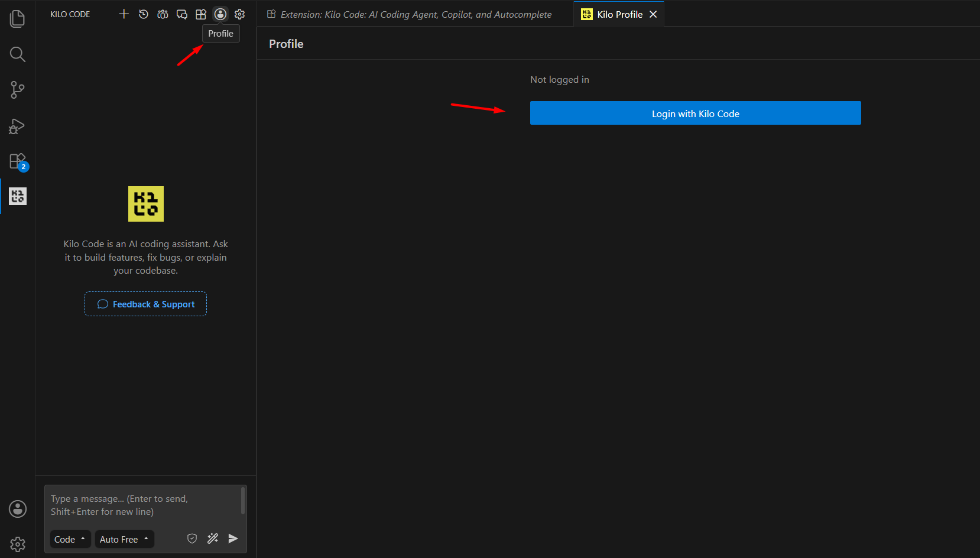The width and height of the screenshot is (980, 558).
Task: Close the Kilo Profile tab
Action: 653,14
